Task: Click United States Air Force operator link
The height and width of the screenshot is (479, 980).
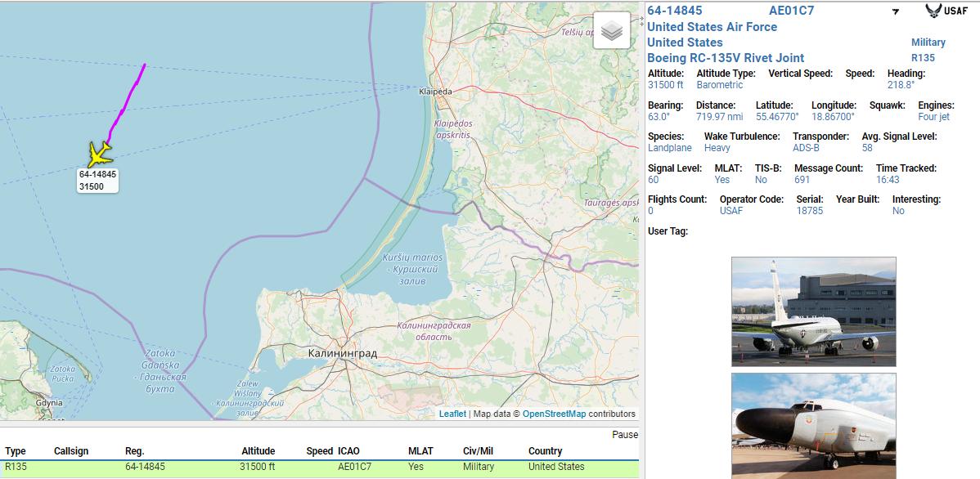Action: [712, 27]
